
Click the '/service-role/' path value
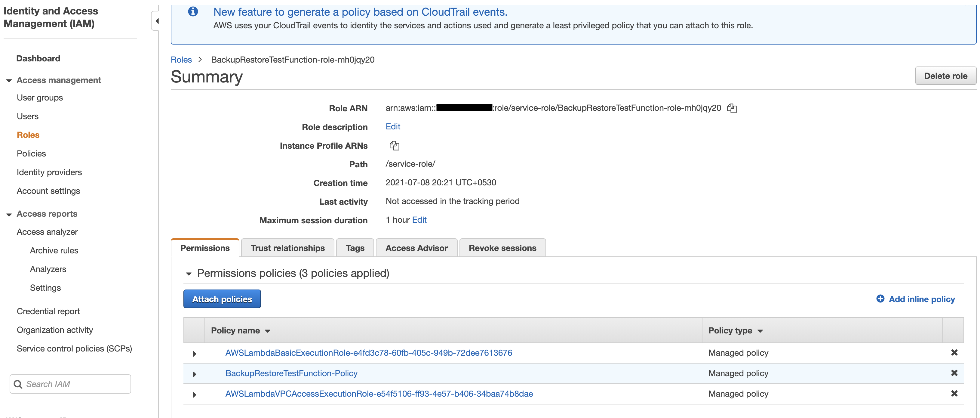(410, 164)
